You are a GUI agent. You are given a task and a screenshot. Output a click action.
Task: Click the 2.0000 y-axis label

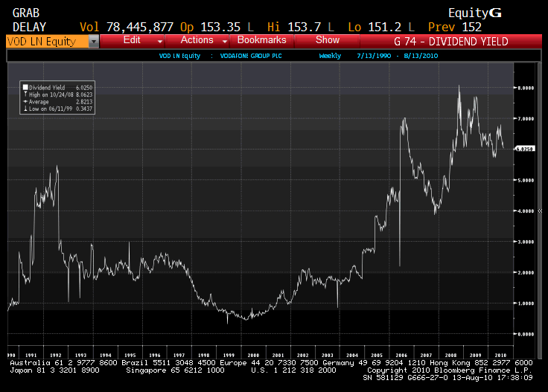click(526, 272)
